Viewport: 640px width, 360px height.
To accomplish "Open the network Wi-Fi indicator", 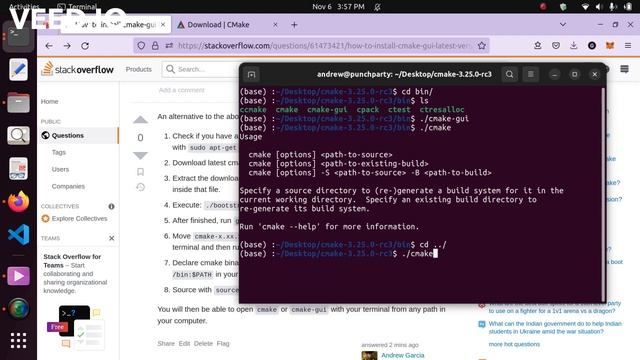I will (585, 7).
